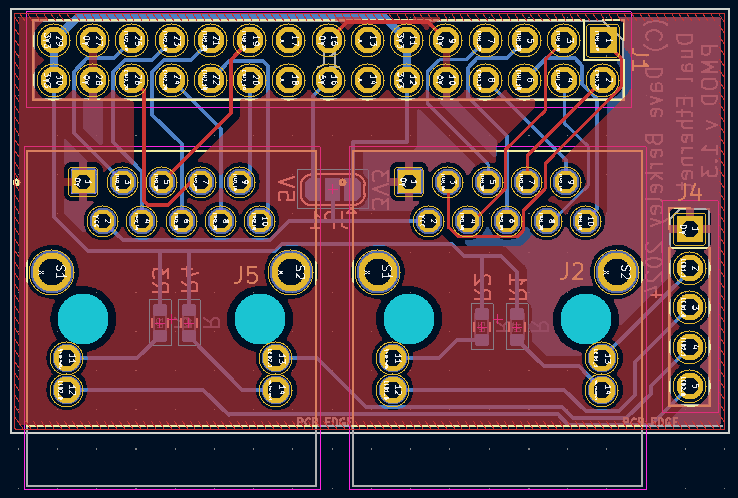This screenshot has height=498, width=738.
Task: Click square pad 1 of header J4
Action: (689, 229)
